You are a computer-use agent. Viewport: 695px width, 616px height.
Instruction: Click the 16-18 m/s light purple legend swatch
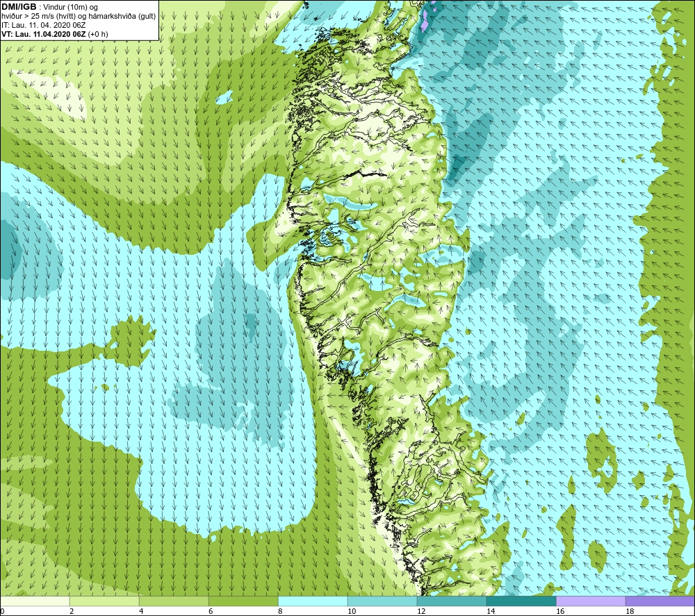tap(591, 601)
